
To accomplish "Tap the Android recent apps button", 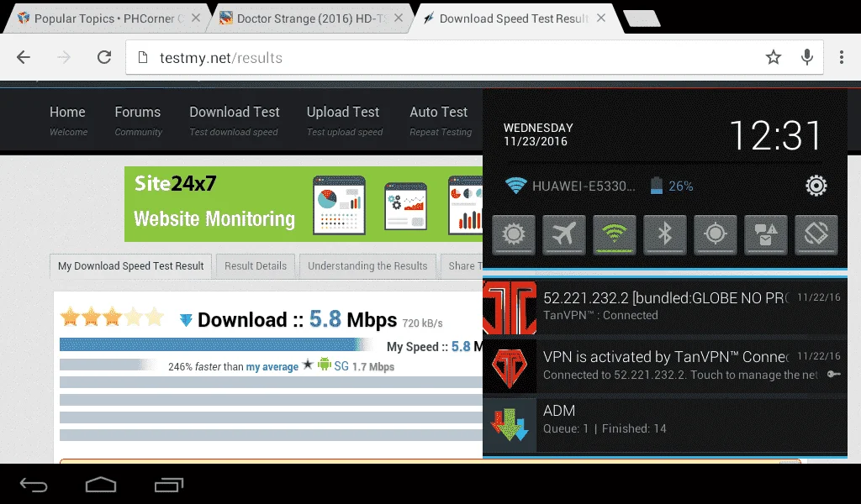I will (168, 485).
